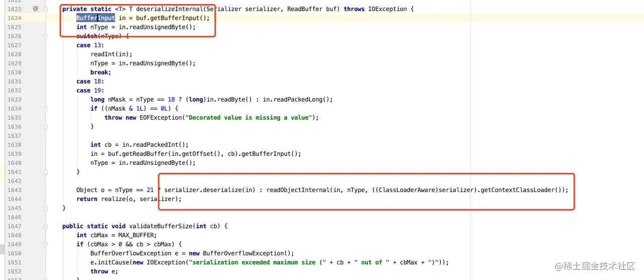Collapse the deserializeInternal method fold marker
This screenshot has width=644, height=280.
pyautogui.click(x=46, y=9)
